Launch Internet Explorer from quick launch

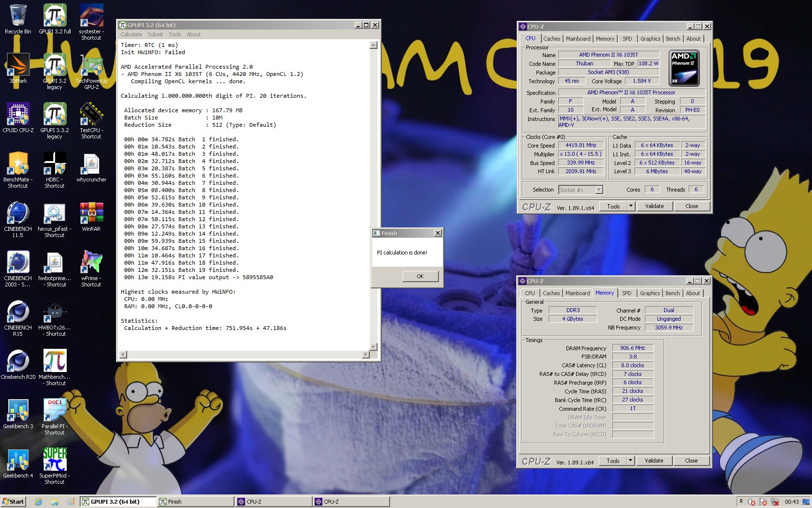point(39,502)
